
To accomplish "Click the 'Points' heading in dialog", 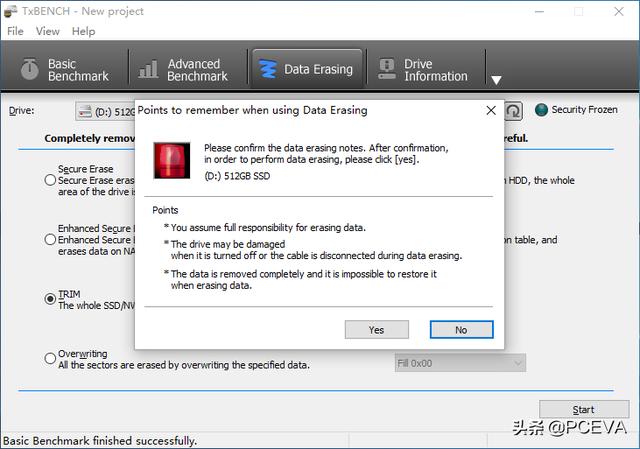I will [x=165, y=210].
